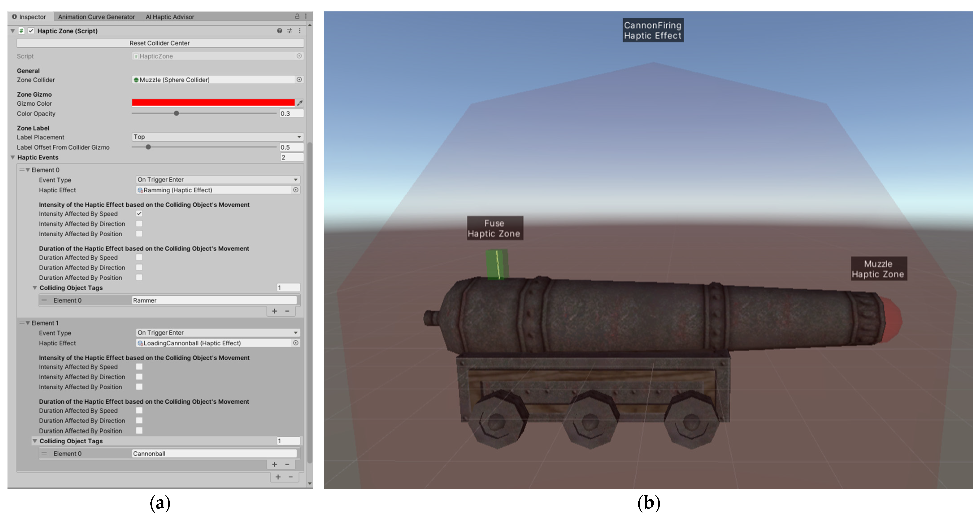The width and height of the screenshot is (980, 518).
Task: Switch to the Animation Curve Generator tab
Action: point(96,17)
